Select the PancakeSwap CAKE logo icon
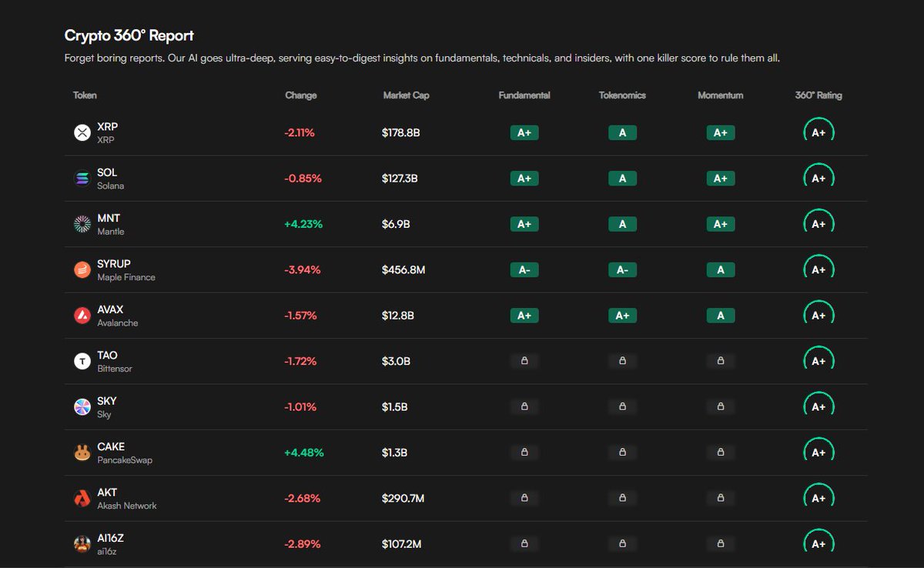Viewport: 924px width, 568px height. [x=82, y=453]
